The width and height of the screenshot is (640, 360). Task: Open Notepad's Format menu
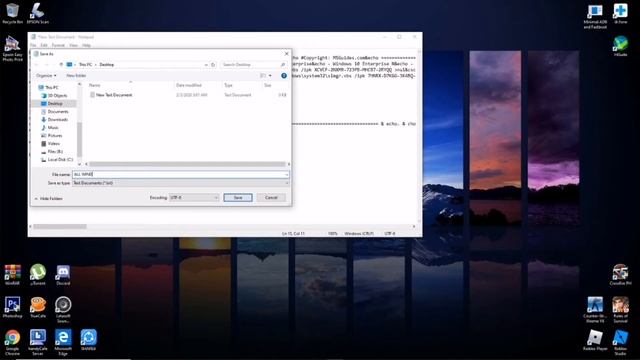pos(58,45)
